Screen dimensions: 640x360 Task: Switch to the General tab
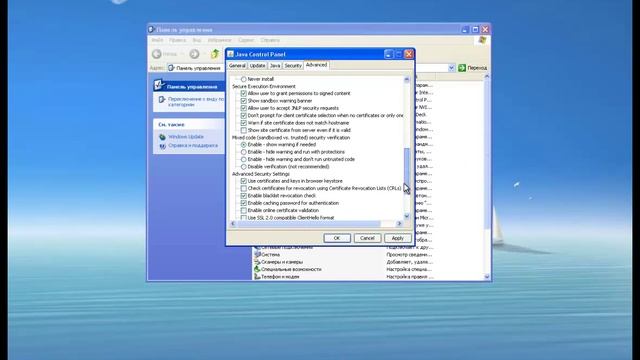point(237,66)
